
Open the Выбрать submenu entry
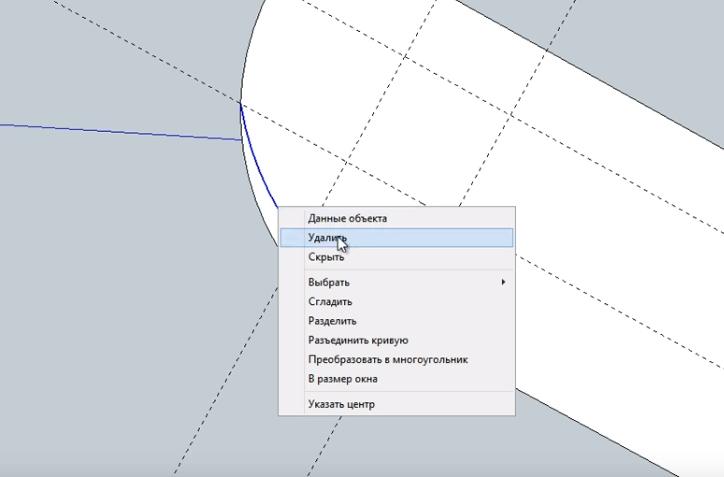click(329, 282)
